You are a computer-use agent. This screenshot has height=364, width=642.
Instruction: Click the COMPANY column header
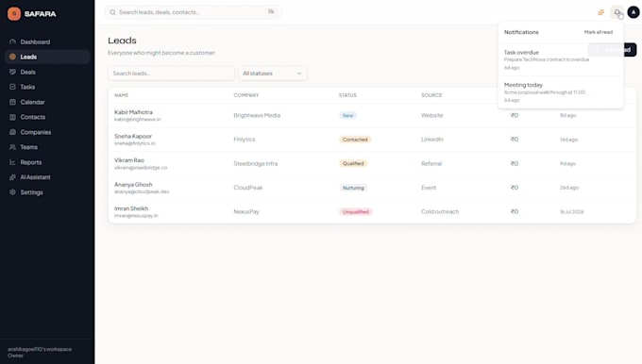pos(246,95)
